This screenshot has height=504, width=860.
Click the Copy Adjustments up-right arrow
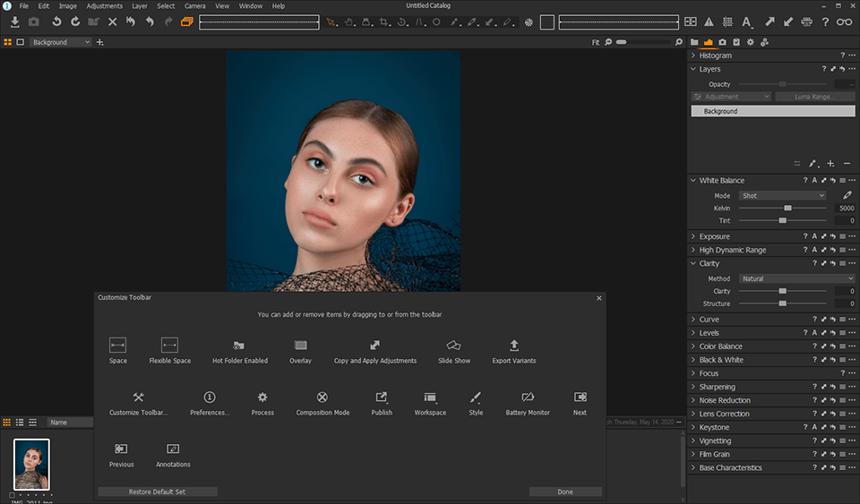tap(770, 21)
